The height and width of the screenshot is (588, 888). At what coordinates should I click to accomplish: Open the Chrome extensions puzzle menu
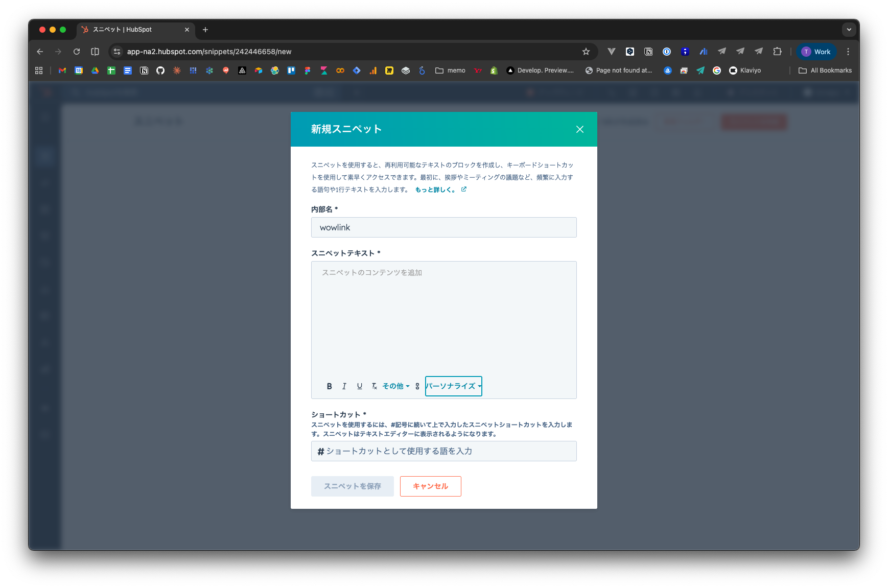tap(778, 52)
